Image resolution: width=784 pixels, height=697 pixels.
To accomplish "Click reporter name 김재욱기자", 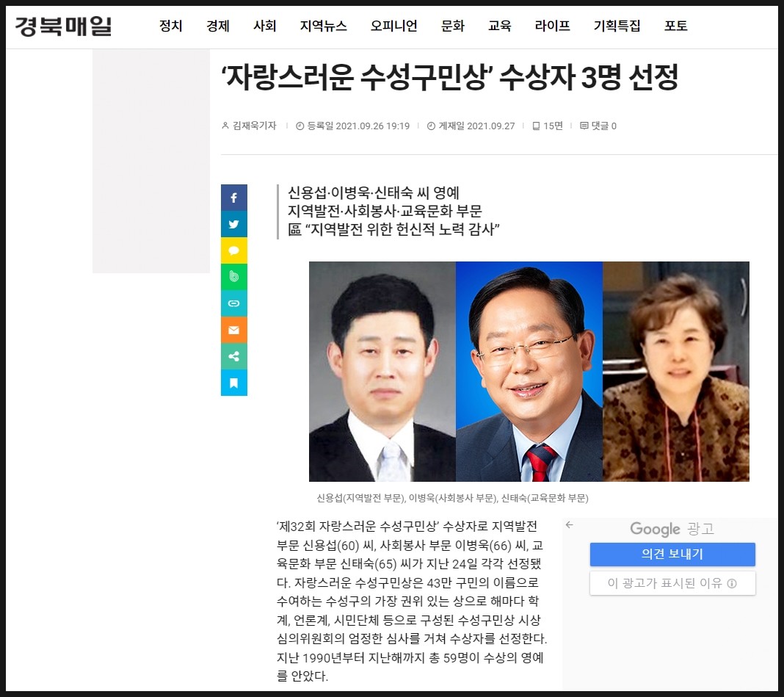I will [253, 126].
